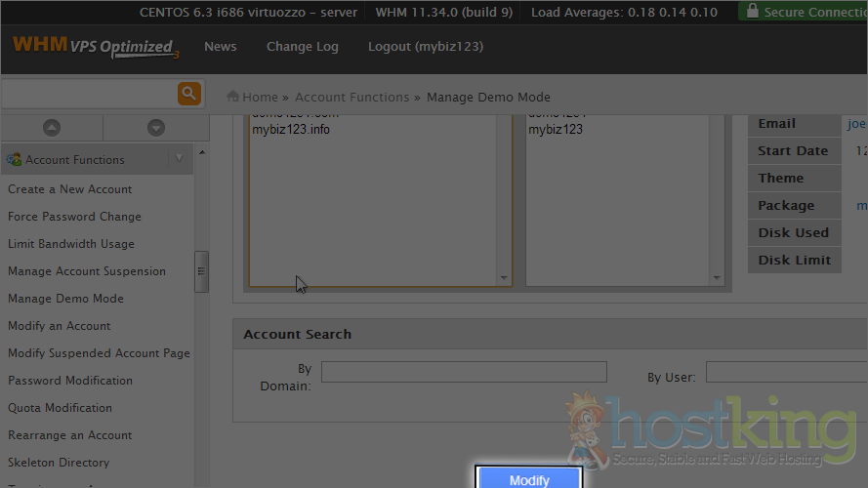Click the Secure Connection lock icon

coord(751,12)
